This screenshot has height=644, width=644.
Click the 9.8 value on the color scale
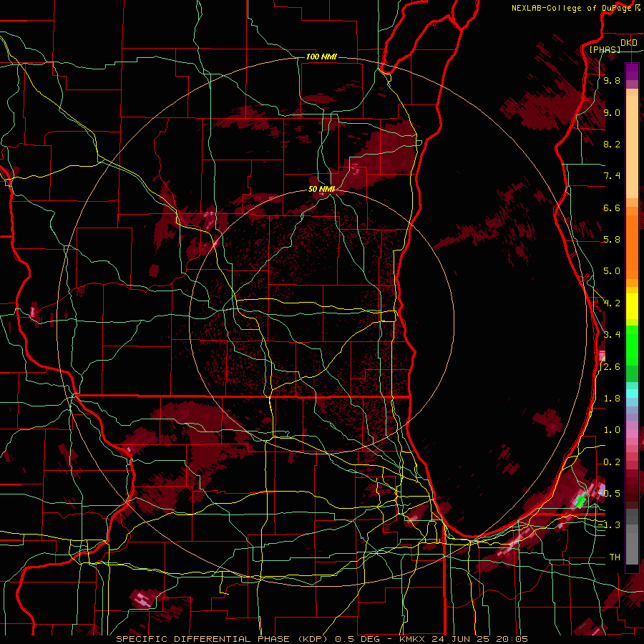[x=612, y=81]
